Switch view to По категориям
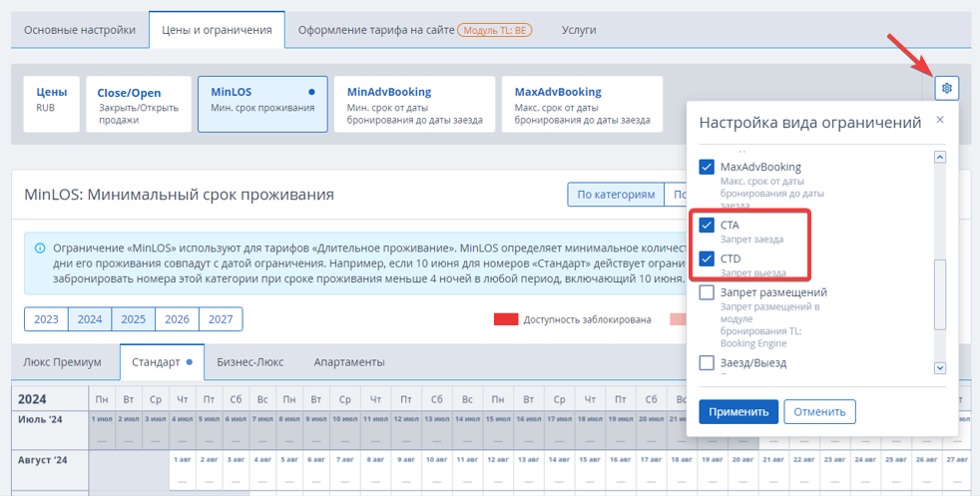Screen dimensions: 980x496 coord(616,195)
